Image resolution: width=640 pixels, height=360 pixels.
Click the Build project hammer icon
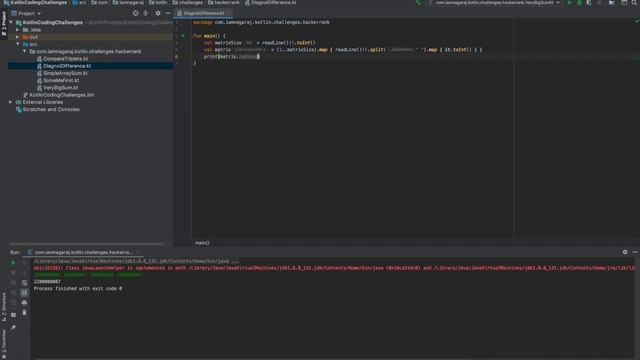point(418,3)
